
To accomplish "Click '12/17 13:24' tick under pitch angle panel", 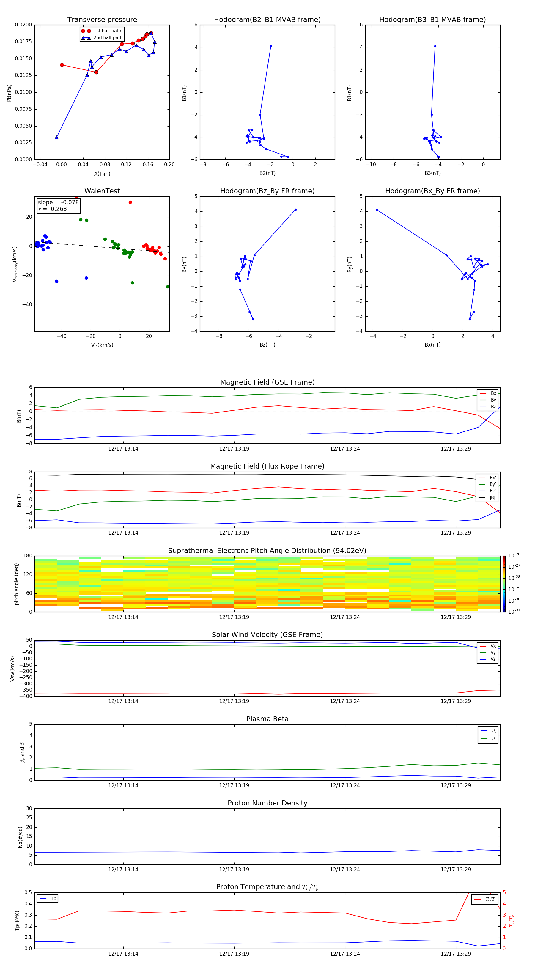I will click(344, 617).
